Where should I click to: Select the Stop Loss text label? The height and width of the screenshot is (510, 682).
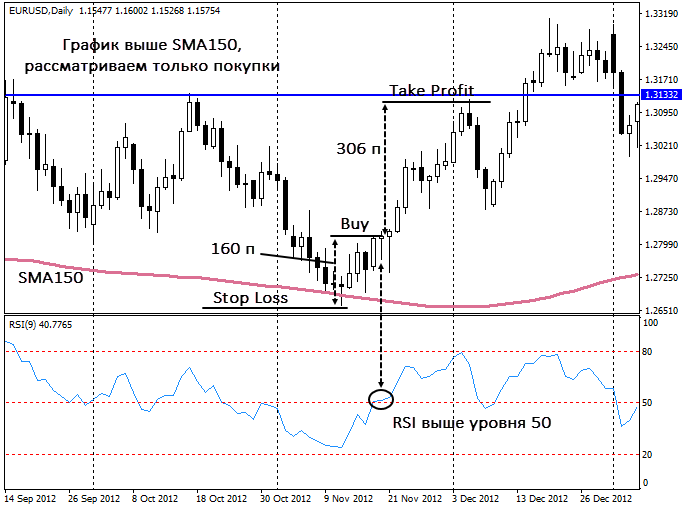(x=251, y=298)
